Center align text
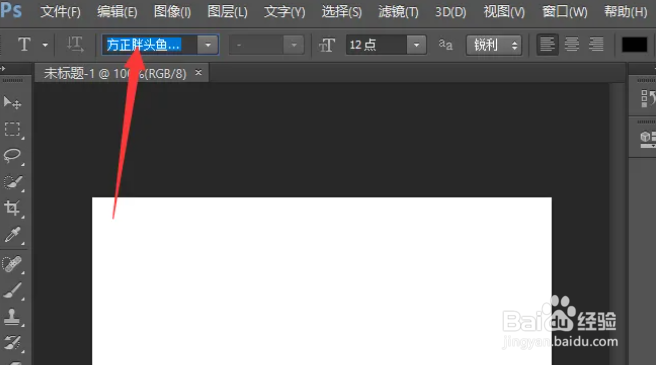Screen dimensions: 656x365 coord(572,44)
